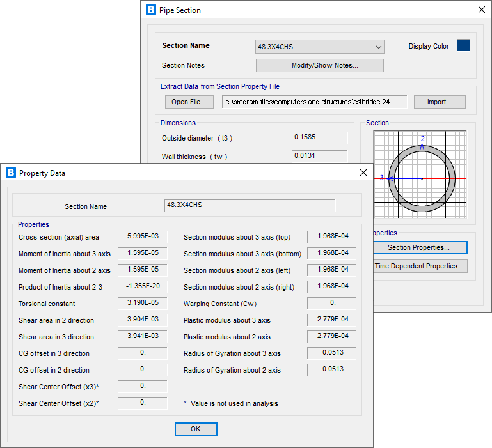Click the Wall thickness tw field
Viewport: 492px width, 448px height.
[320, 156]
